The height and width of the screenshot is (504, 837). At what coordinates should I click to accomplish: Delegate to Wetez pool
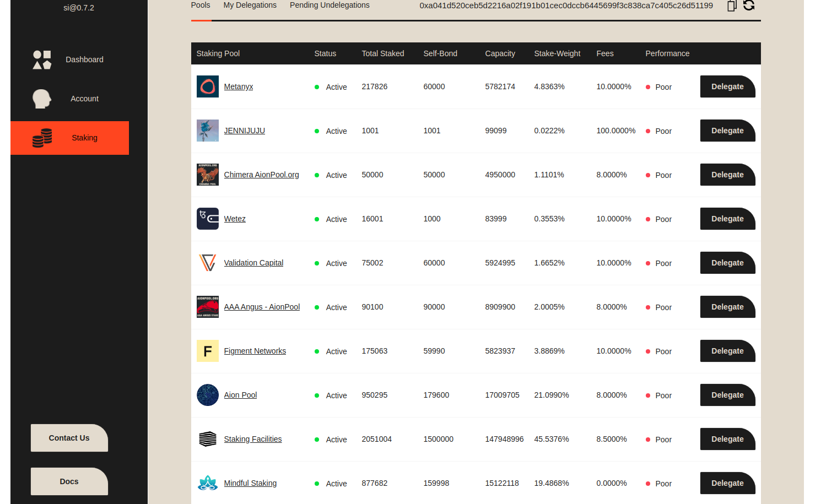(x=727, y=219)
